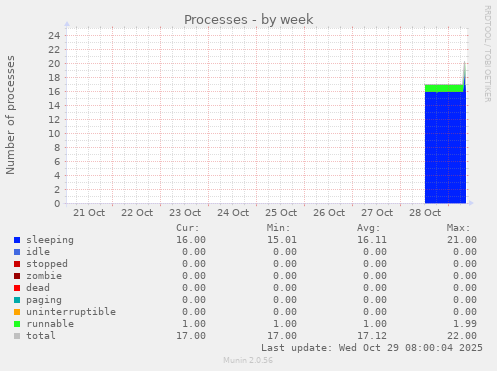Screen dimensions: 497x371
Task: Click the 'Cur:' column header
Action: pos(188,228)
